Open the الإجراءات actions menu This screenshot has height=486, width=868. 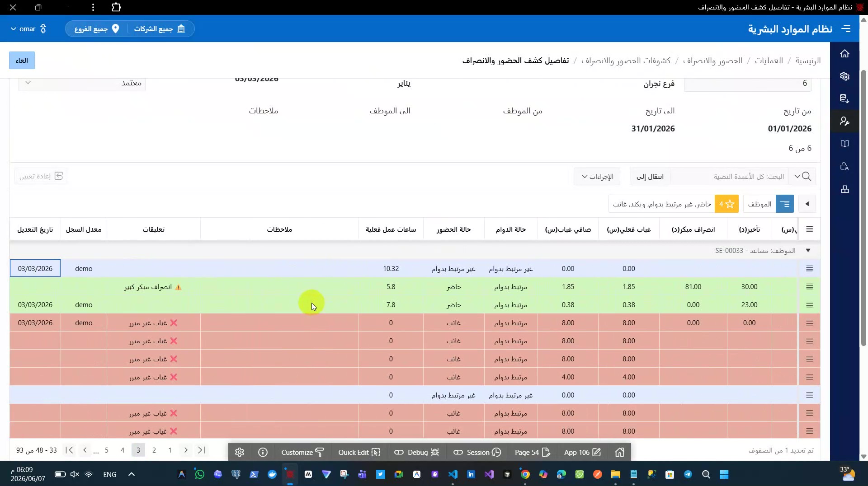[597, 176]
